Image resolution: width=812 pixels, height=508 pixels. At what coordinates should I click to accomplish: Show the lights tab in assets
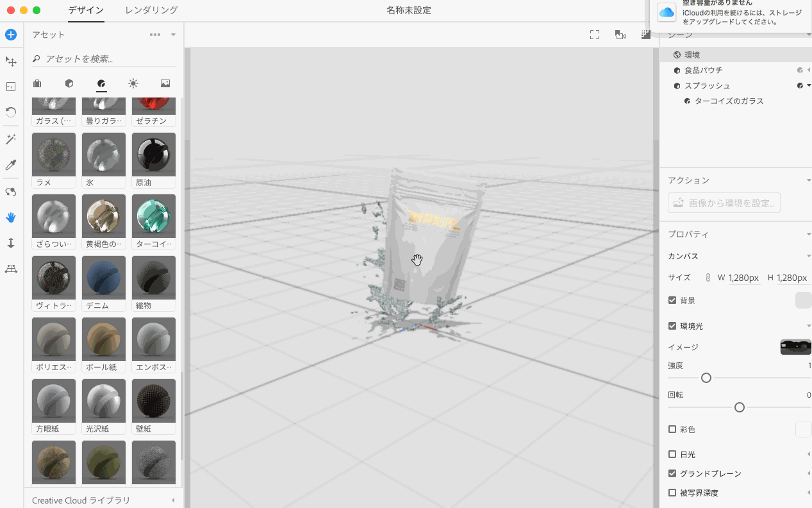tap(133, 83)
